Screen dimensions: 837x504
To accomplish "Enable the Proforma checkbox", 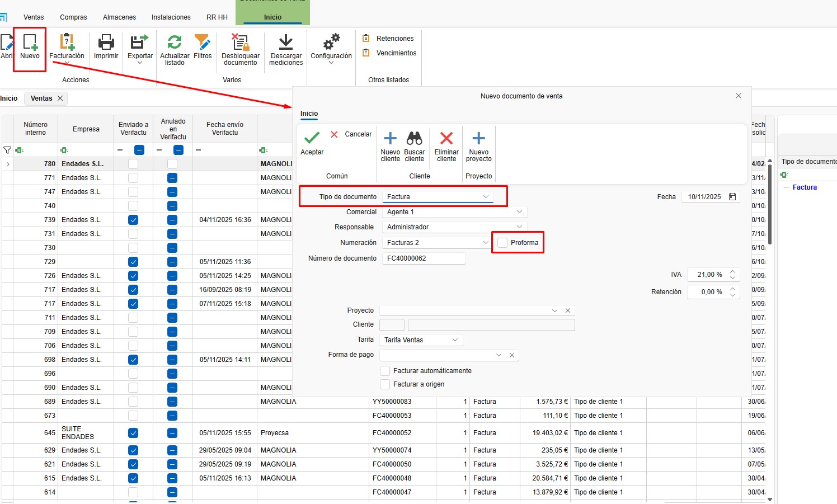I will 502,243.
